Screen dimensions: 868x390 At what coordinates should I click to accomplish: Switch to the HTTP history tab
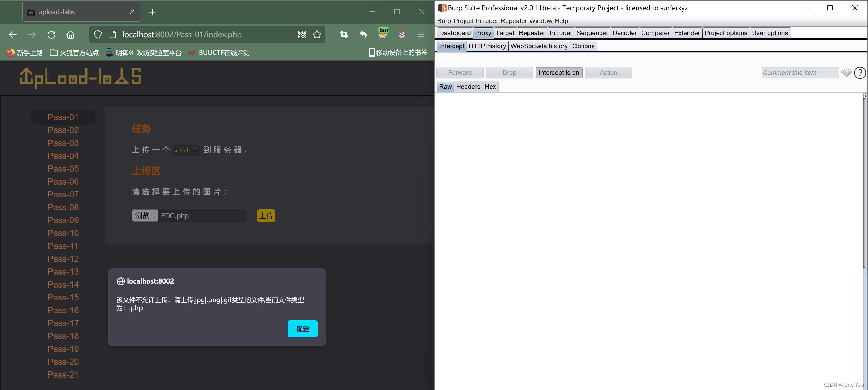tap(487, 46)
